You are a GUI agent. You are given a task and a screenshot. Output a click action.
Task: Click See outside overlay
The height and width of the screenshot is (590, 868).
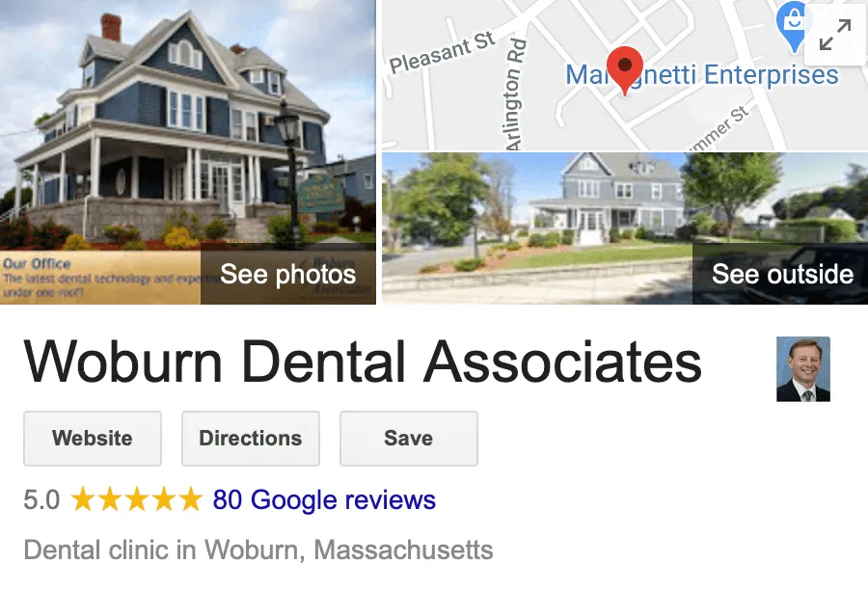(781, 274)
